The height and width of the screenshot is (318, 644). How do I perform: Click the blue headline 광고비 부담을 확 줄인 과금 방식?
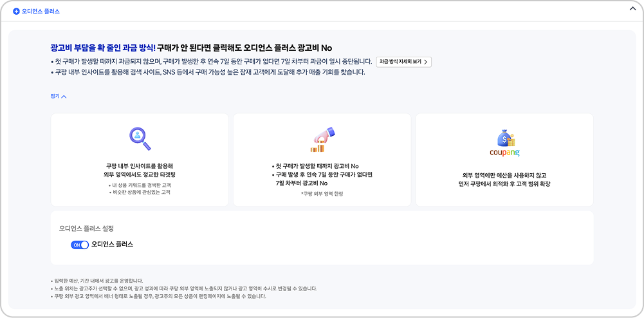[103, 48]
